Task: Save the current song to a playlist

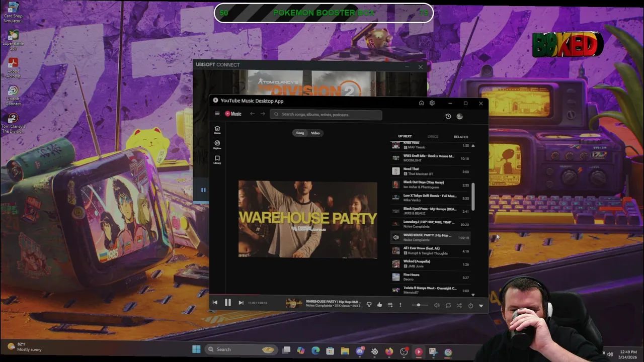Action: (x=390, y=305)
